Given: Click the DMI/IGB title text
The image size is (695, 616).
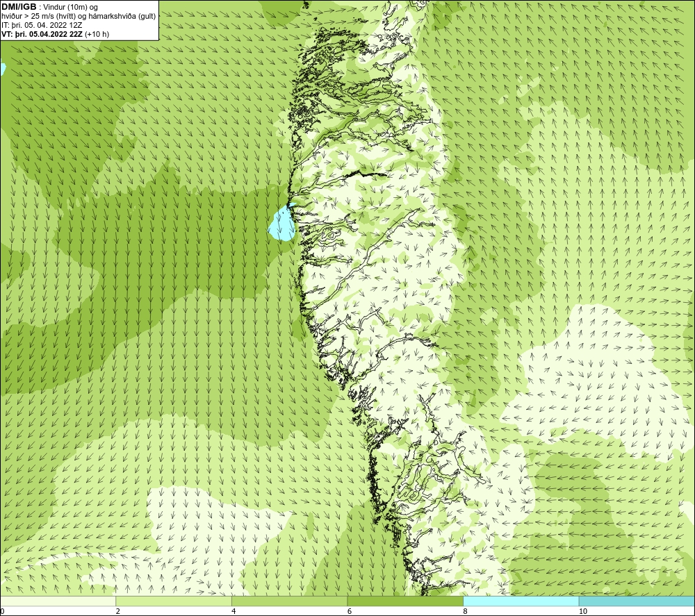Looking at the screenshot, I should point(19,7).
